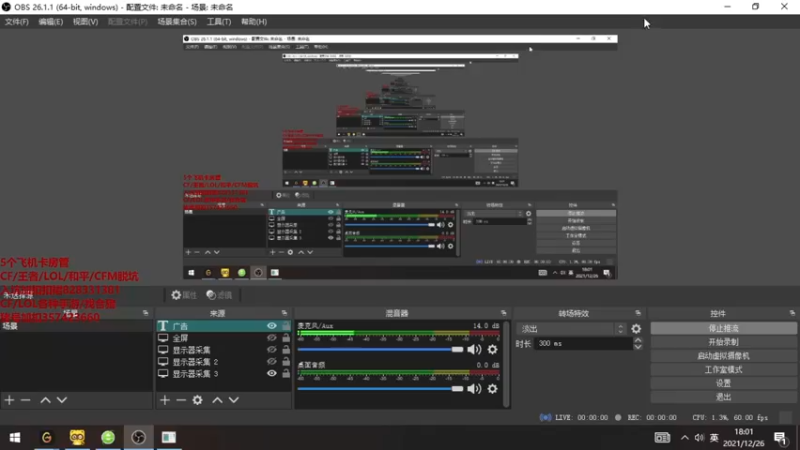The width and height of the screenshot is (800, 450).
Task: Mute the 桌面音频 channel
Action: point(474,389)
